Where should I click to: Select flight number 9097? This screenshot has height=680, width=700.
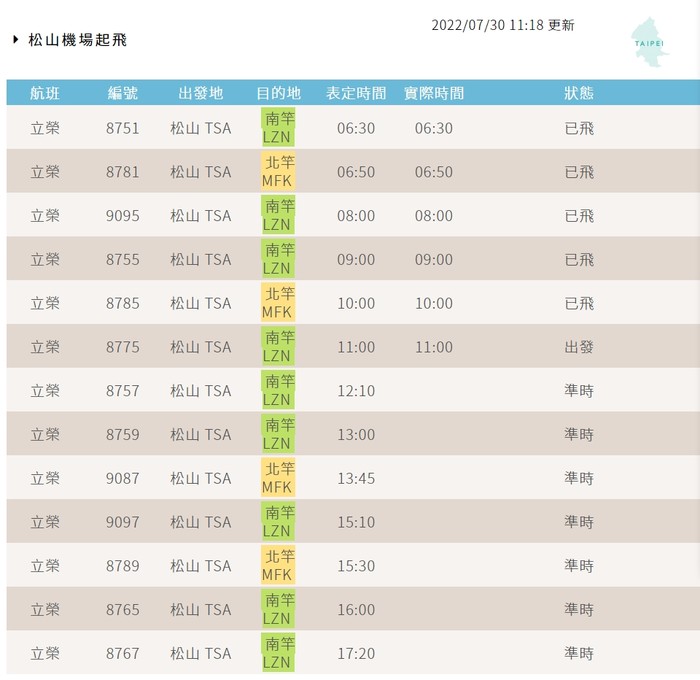click(x=123, y=522)
